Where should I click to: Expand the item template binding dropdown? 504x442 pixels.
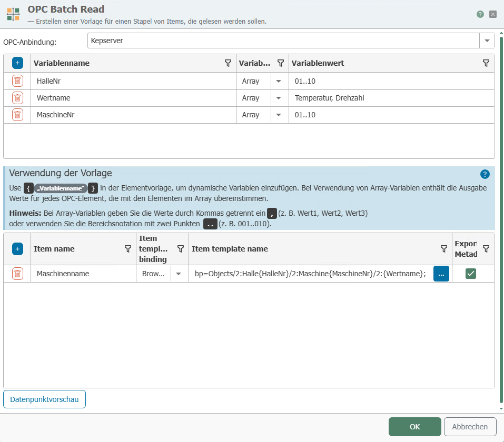coord(179,274)
